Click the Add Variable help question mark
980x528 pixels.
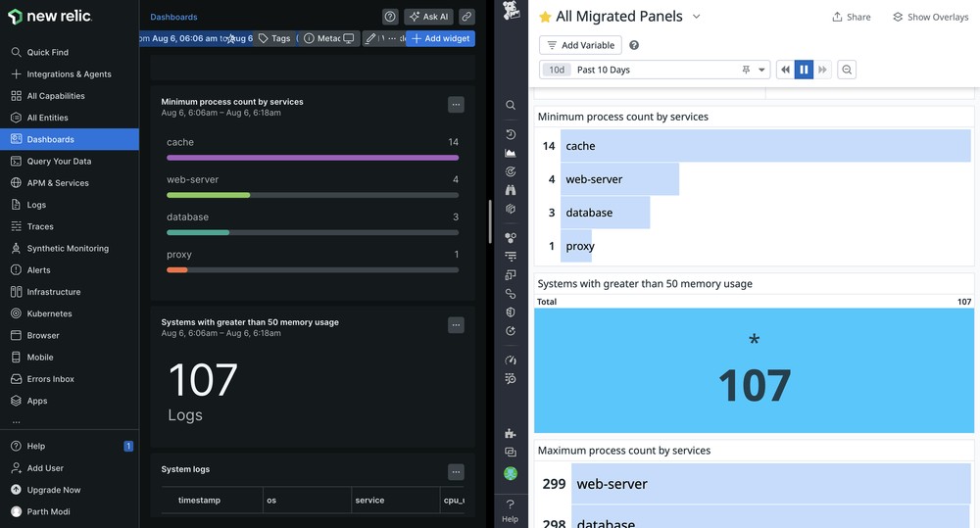click(634, 45)
